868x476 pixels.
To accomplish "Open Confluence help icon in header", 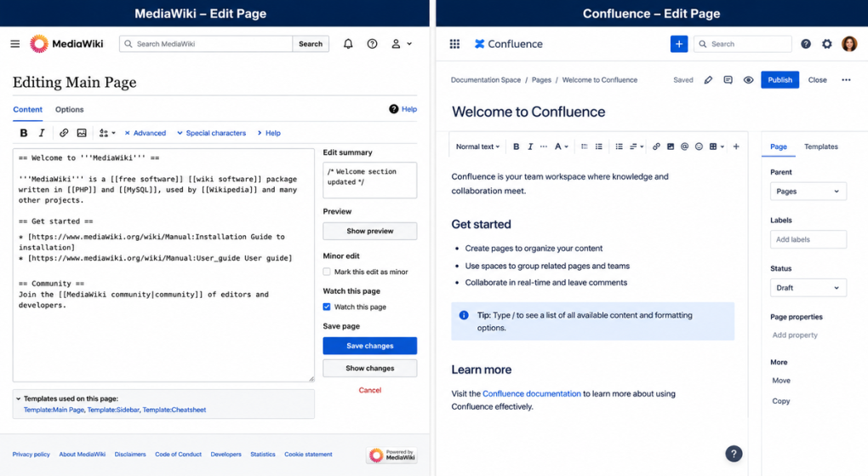I will click(x=806, y=43).
